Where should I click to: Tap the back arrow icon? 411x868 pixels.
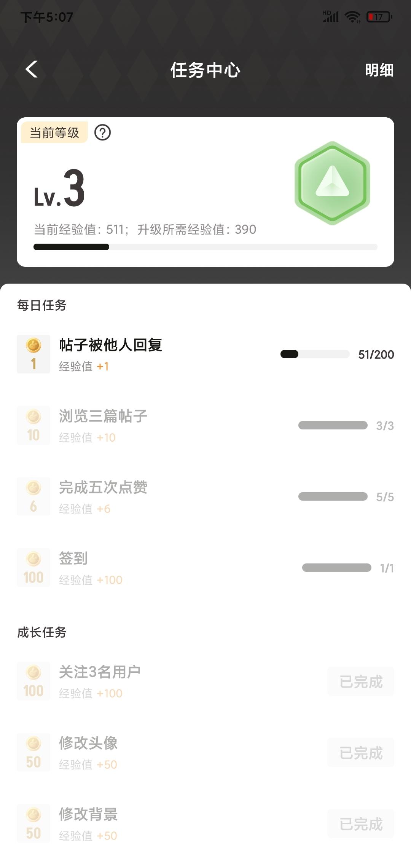(32, 70)
